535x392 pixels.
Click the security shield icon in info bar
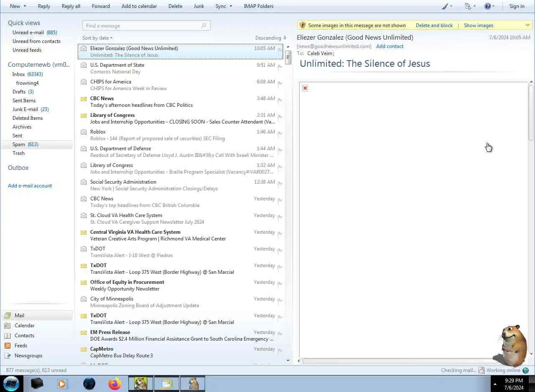tap(303, 25)
